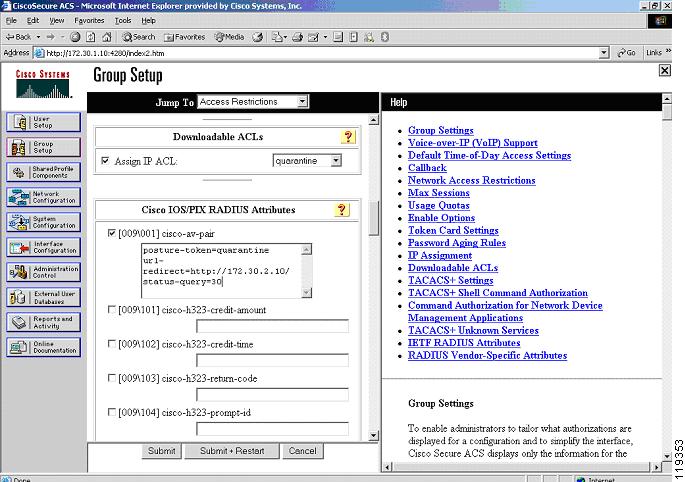The height and width of the screenshot is (482, 685).
Task: Click the Cancel button
Action: (302, 451)
